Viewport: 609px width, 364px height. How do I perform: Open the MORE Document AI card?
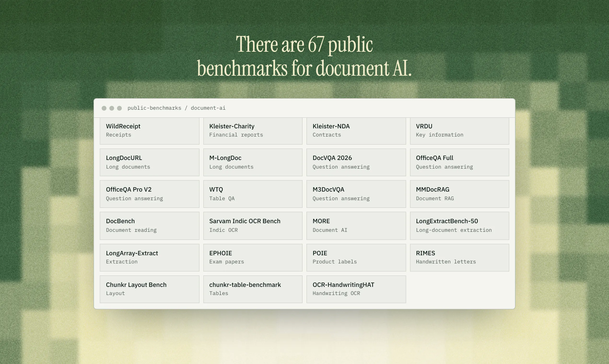point(356,226)
